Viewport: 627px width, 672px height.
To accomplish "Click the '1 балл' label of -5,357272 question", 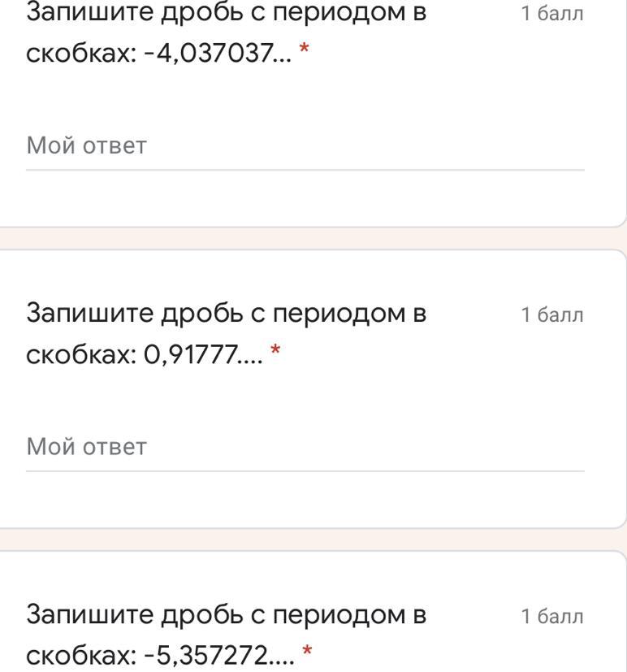I will point(552,616).
